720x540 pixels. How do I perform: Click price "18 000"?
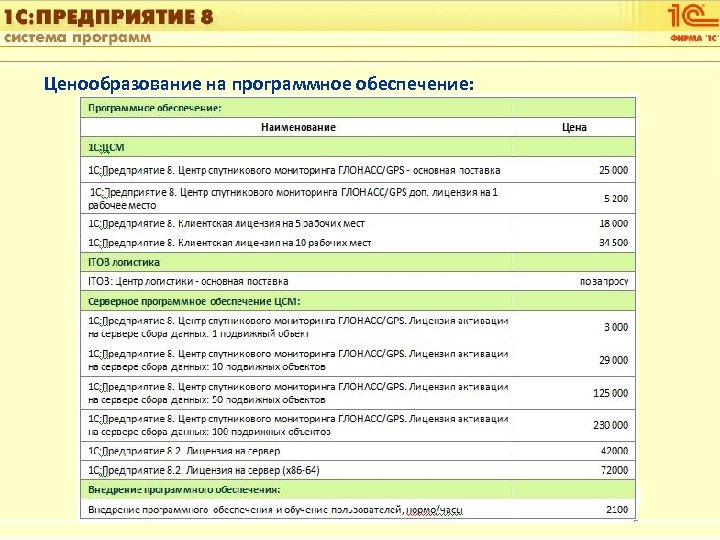pos(613,224)
